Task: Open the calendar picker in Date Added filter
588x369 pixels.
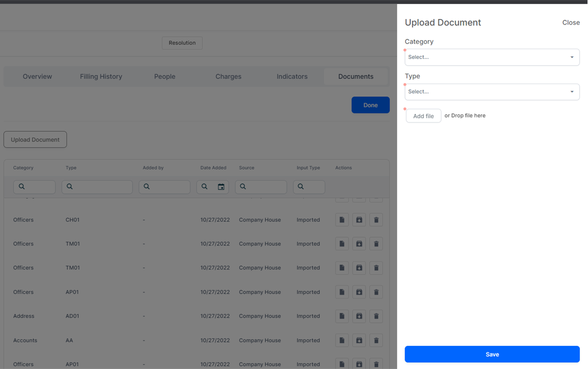Action: [221, 187]
